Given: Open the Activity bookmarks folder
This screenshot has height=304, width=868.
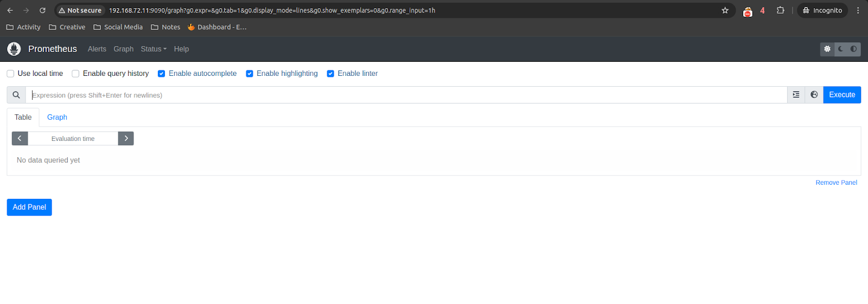Looking at the screenshot, I should (x=23, y=27).
